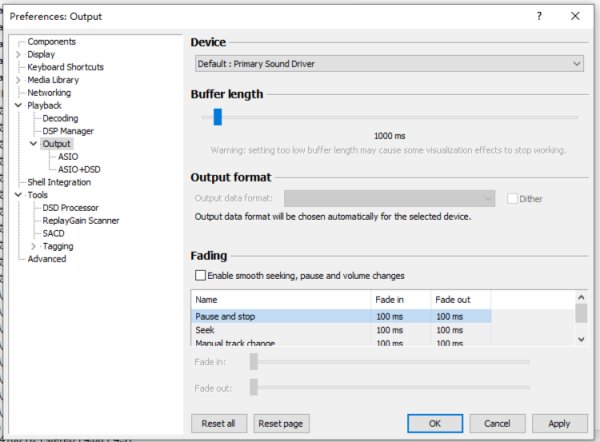Viewport: 600px width, 442px height.
Task: Expand the Media Library node
Action: 19,80
